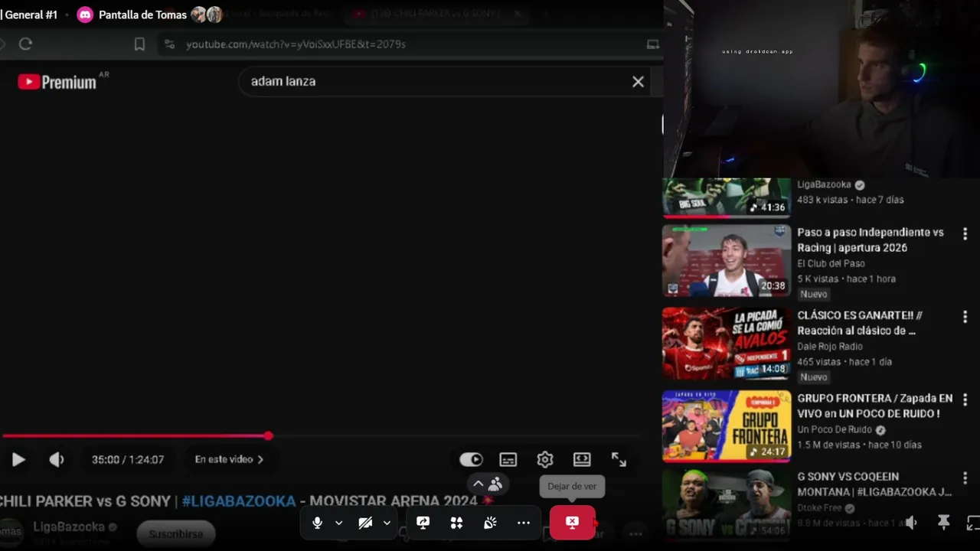Open site information icon in address bar
The height and width of the screenshot is (551, 980).
tap(169, 44)
